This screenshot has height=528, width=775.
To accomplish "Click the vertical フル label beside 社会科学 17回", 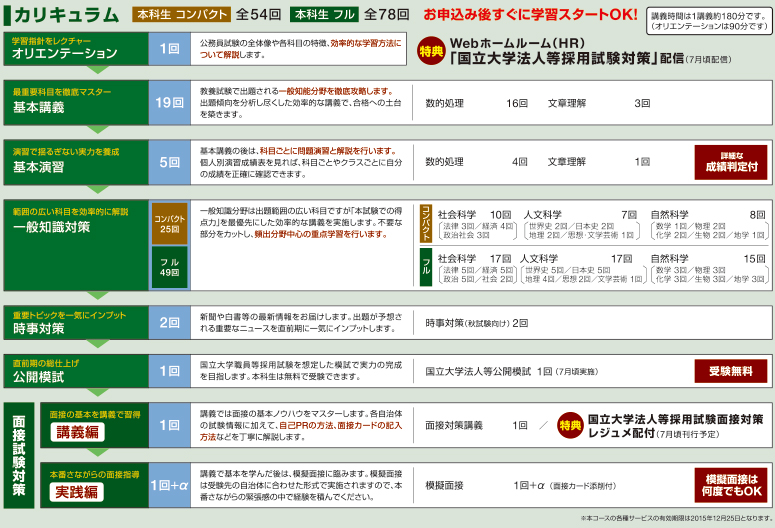I will (x=426, y=268).
